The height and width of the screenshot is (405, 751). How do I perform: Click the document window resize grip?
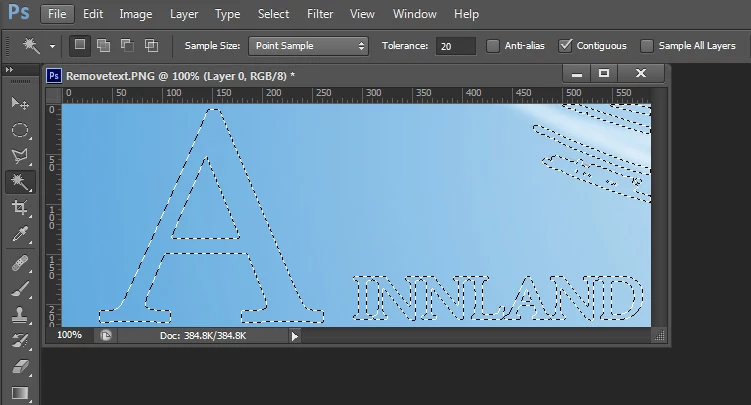tap(659, 336)
